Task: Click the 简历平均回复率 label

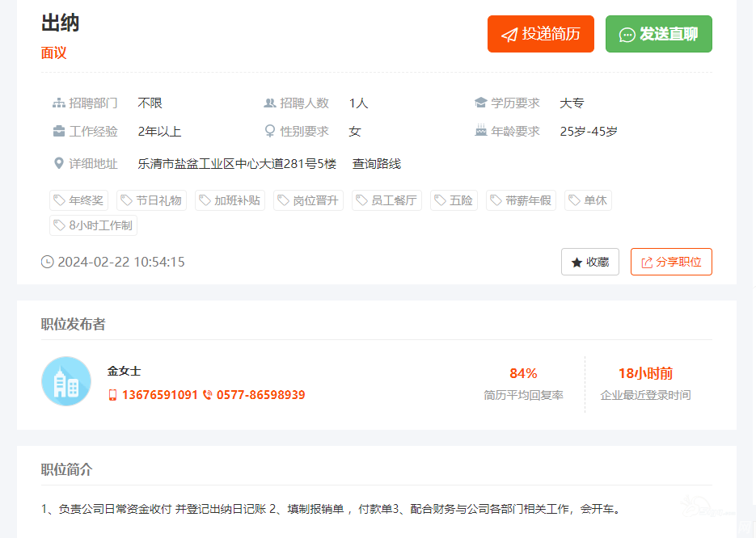Action: pyautogui.click(x=523, y=396)
